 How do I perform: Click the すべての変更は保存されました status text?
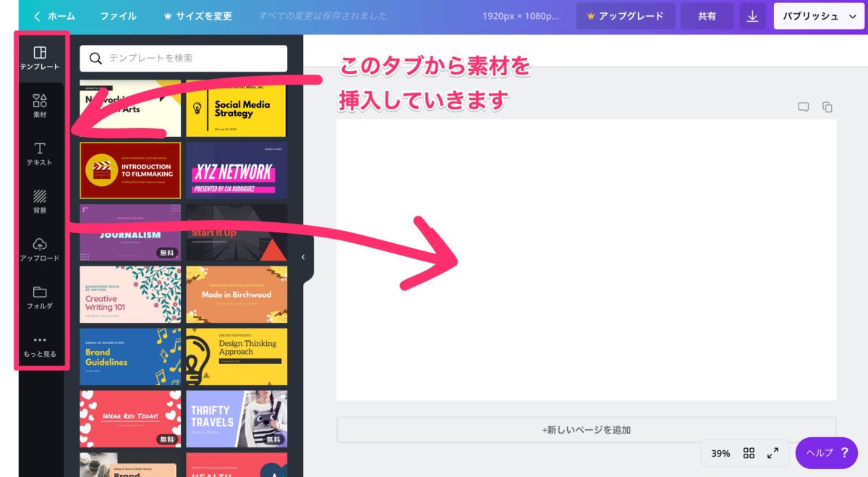323,16
